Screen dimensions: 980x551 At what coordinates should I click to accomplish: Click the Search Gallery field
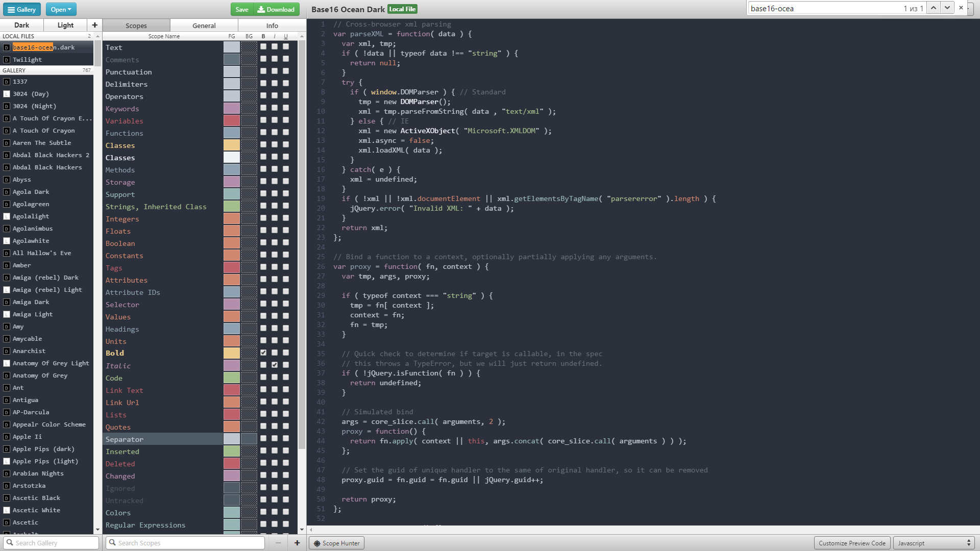tap(51, 543)
